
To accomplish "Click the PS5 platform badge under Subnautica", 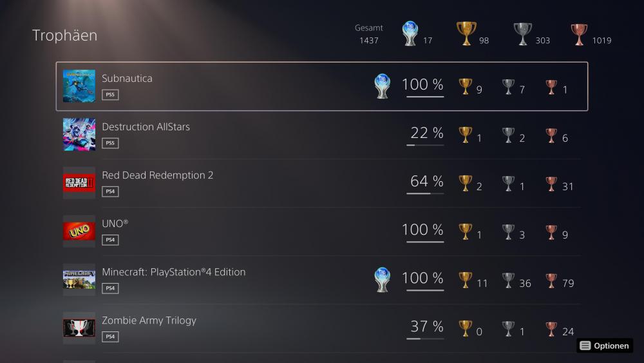I will [110, 95].
